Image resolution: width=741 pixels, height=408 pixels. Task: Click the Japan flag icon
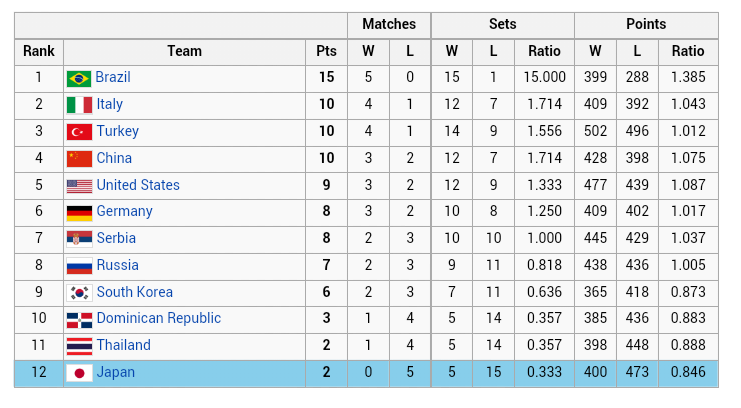coord(79,373)
